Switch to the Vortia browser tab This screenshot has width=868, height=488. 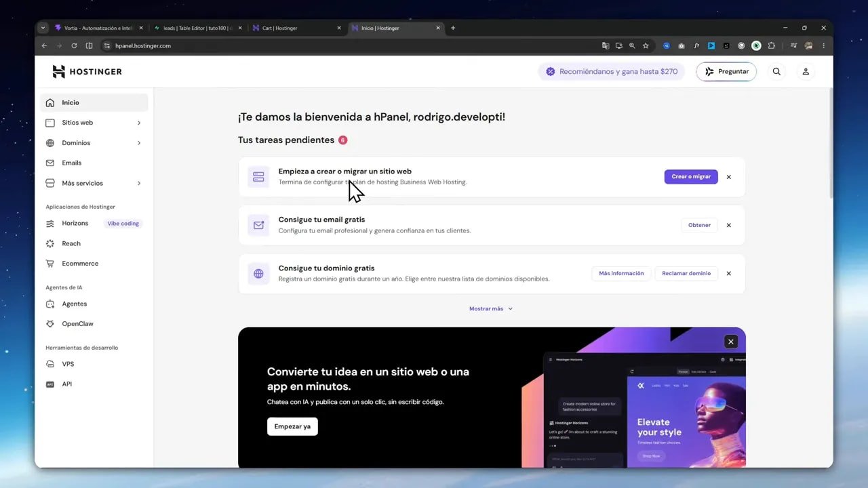(99, 28)
